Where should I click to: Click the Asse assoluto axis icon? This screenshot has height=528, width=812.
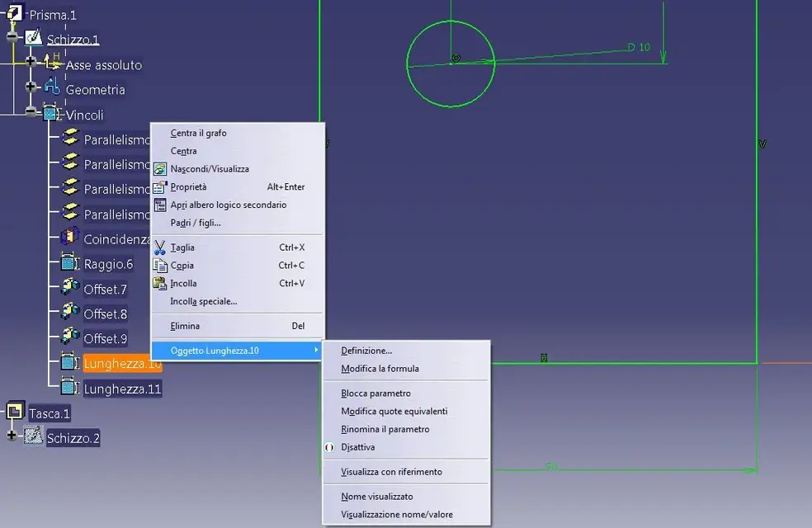point(52,62)
